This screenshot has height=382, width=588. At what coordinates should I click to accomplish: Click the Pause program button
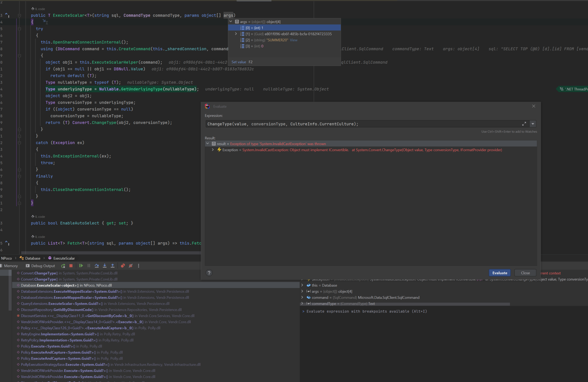click(89, 266)
